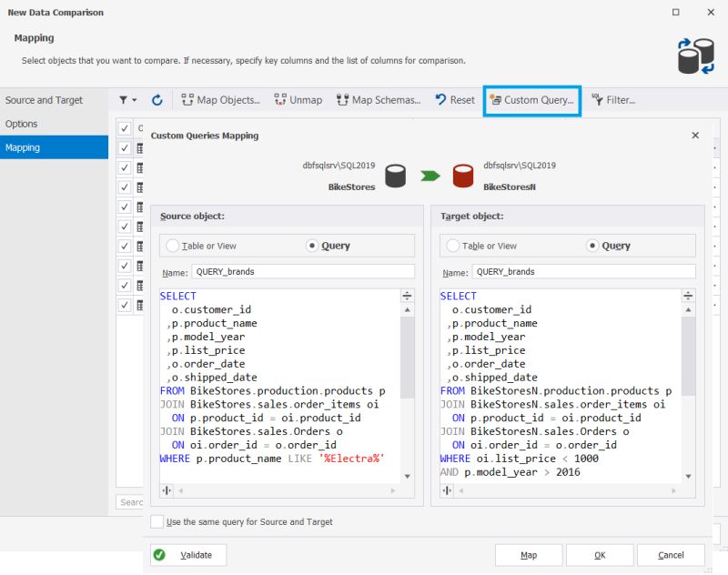
Task: Click source horizontal scroll right arrow
Action: tap(393, 490)
